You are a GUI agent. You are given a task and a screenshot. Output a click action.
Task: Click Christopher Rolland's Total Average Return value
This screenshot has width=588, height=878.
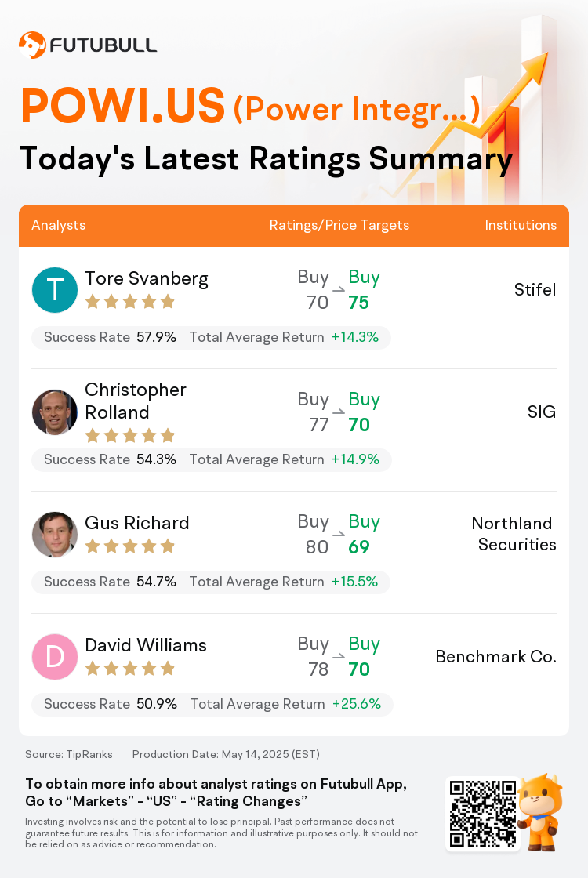(x=356, y=459)
